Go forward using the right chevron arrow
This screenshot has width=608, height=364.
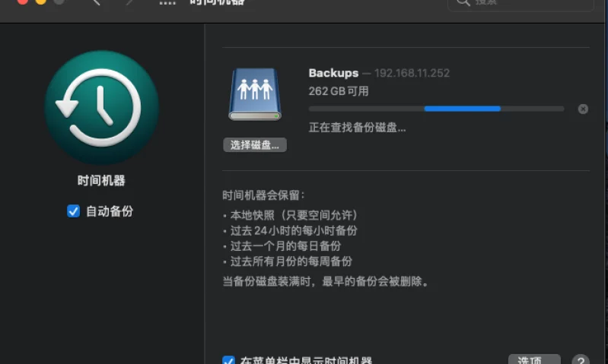click(x=130, y=2)
